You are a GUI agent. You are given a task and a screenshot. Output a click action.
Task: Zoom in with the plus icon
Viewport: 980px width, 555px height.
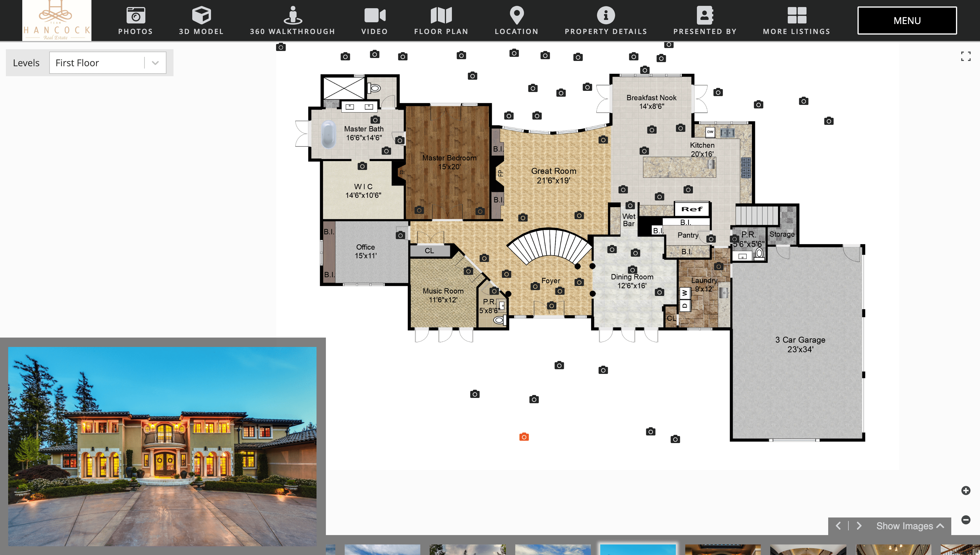tap(966, 491)
